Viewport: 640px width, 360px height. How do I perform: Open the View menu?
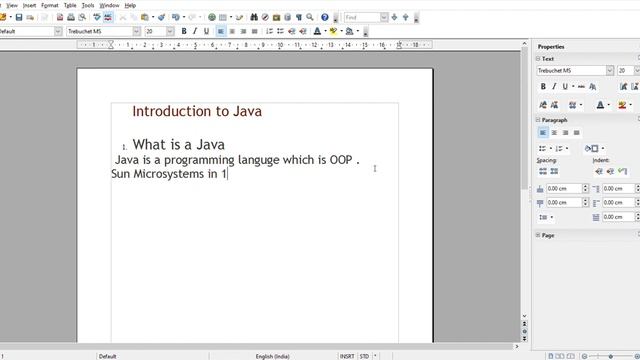click(12, 5)
